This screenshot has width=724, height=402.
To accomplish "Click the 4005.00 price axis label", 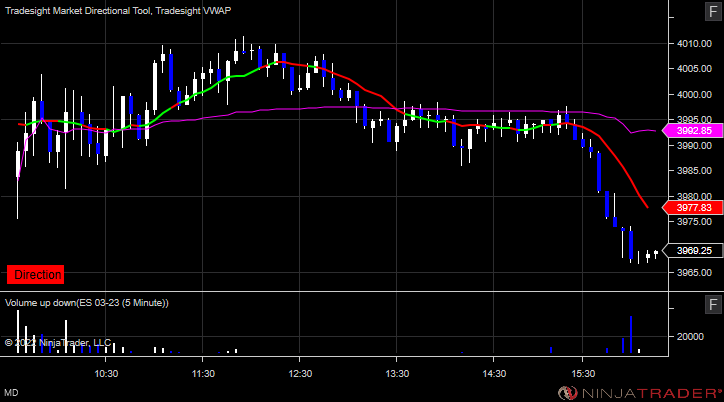I will click(694, 69).
